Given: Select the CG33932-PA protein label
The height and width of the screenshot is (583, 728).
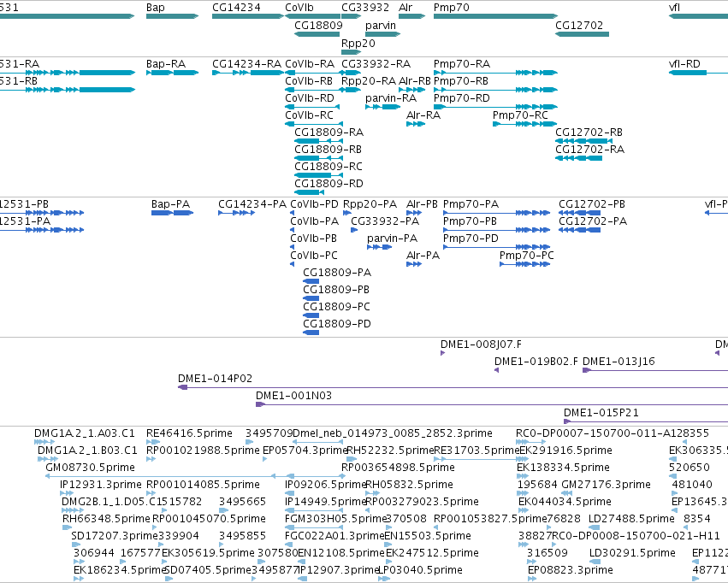Looking at the screenshot, I should point(385,221).
